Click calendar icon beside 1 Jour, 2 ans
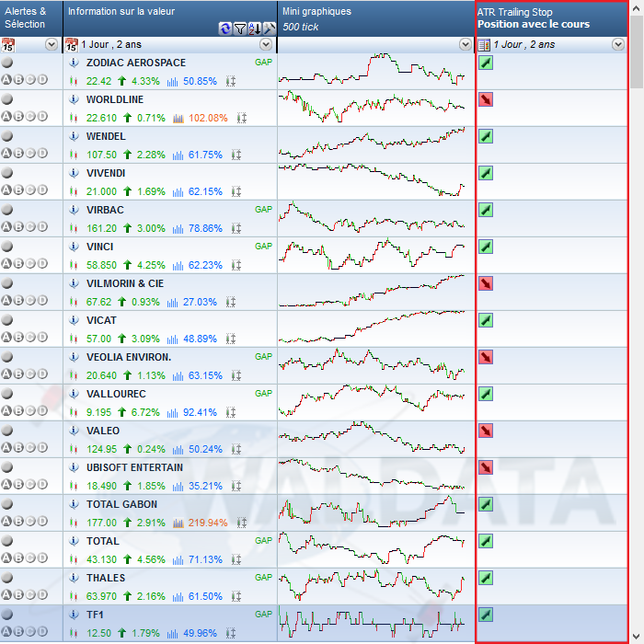The height and width of the screenshot is (644, 644). 72,45
